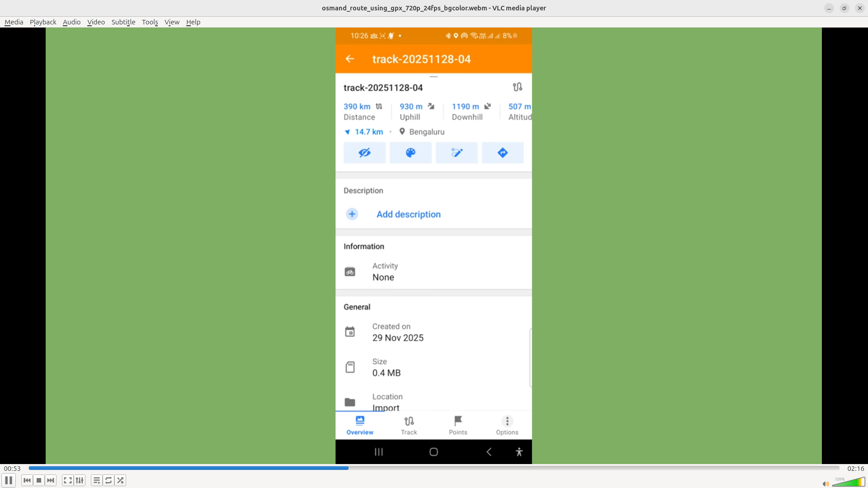Image resolution: width=868 pixels, height=488 pixels.
Task: Select the Activity None row
Action: (x=434, y=272)
